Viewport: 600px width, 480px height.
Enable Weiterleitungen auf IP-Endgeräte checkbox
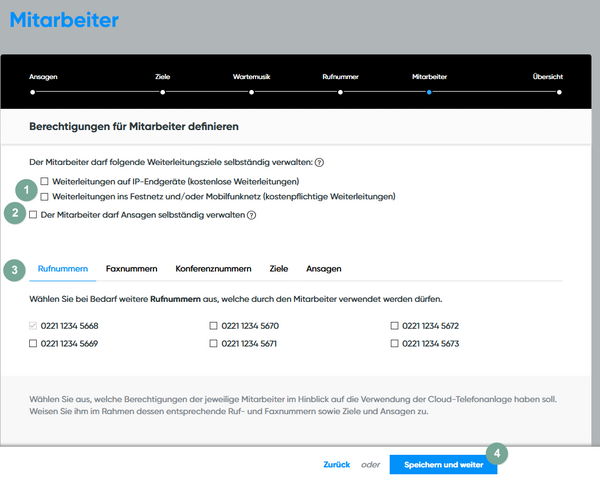tap(45, 181)
